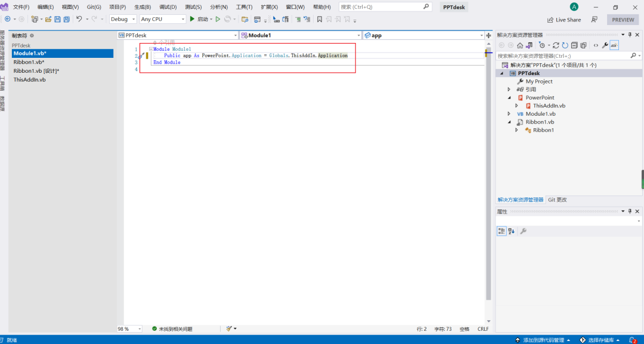
Task: Click the editor vertical scrollbar
Action: click(x=488, y=172)
